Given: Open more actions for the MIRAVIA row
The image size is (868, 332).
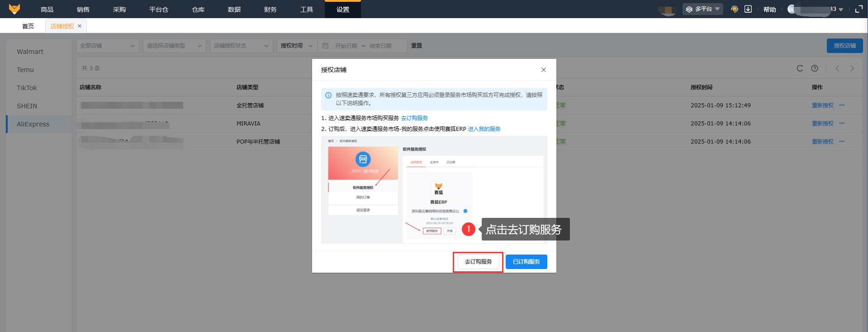Looking at the screenshot, I should pyautogui.click(x=842, y=123).
